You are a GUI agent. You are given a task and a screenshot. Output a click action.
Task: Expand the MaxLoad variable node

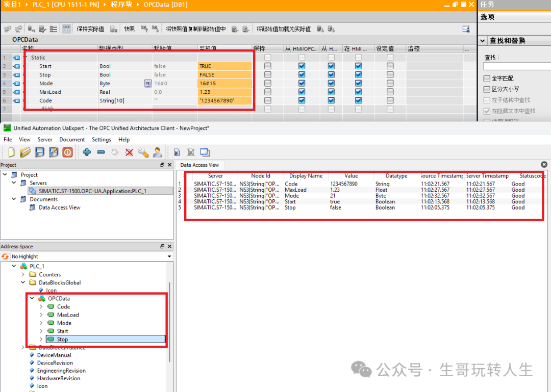point(41,315)
